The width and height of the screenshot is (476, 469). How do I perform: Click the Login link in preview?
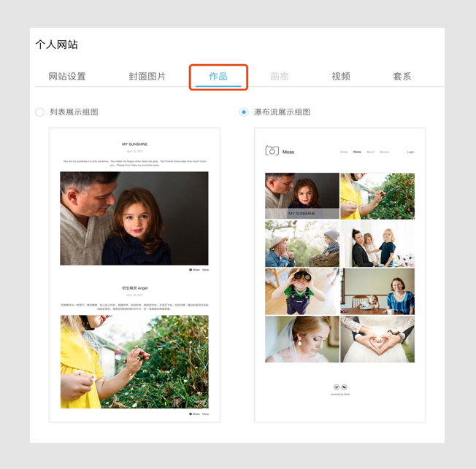pos(410,152)
